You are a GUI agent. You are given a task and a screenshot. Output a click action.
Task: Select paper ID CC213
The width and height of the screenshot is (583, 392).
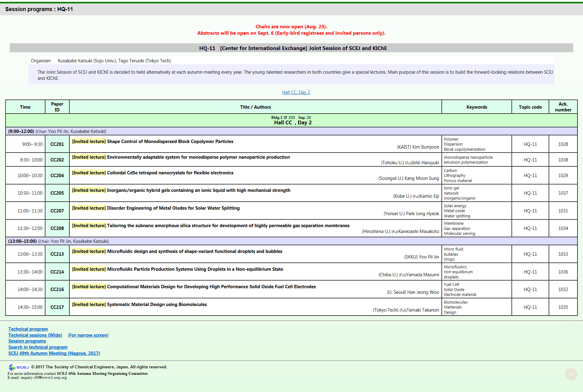click(x=57, y=254)
